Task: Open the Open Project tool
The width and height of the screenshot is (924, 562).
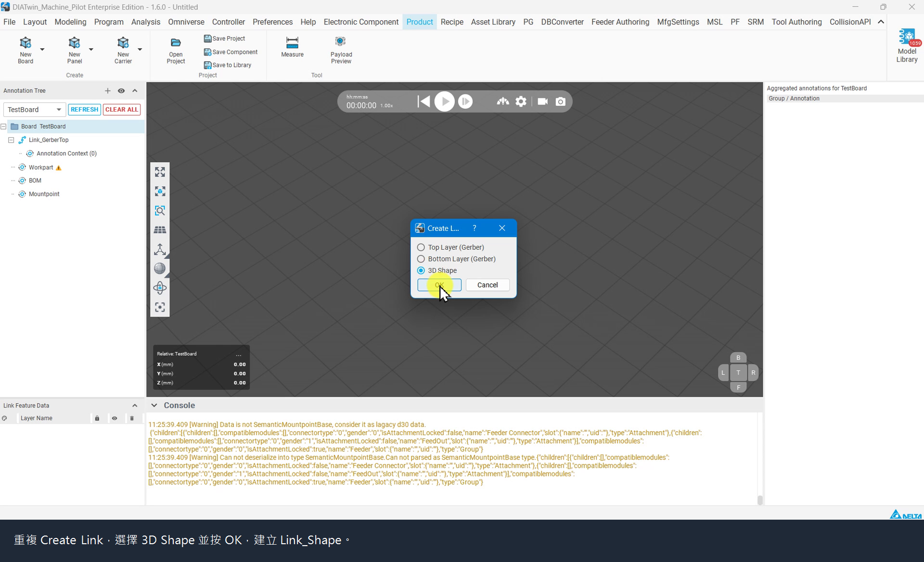Action: [176, 51]
